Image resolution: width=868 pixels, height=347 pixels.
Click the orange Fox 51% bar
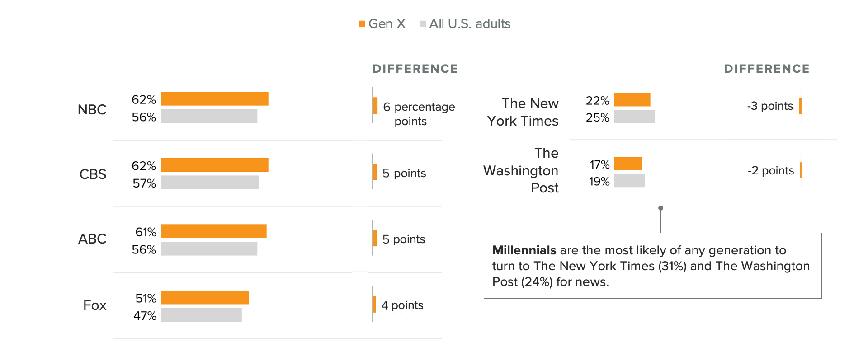point(205,297)
